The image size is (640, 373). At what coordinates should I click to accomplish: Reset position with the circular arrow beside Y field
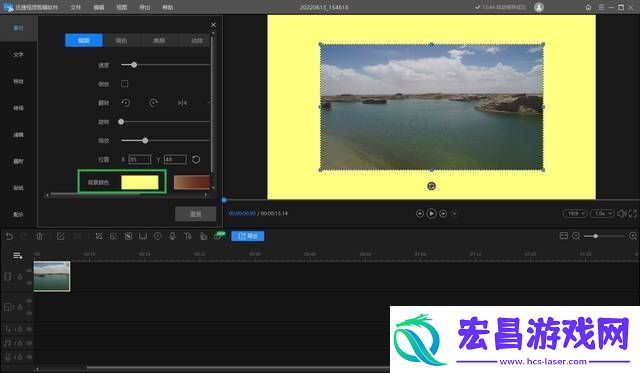(196, 159)
